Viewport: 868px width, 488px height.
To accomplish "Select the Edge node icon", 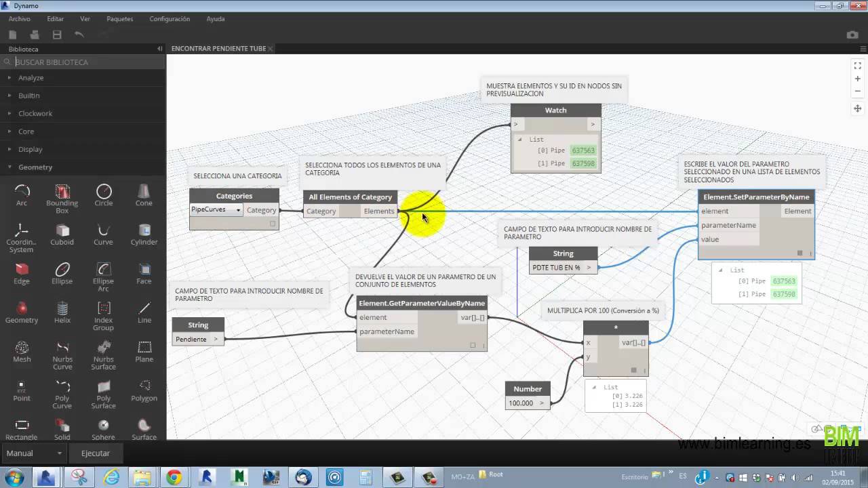I will (22, 269).
